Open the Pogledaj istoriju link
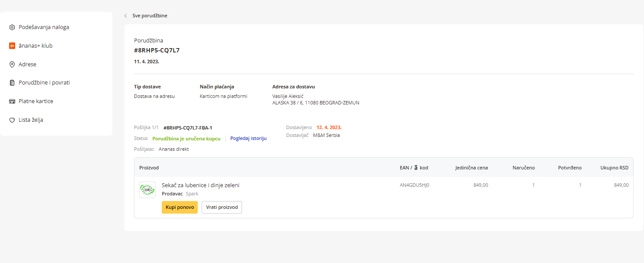The height and width of the screenshot is (263, 644). pos(248,139)
